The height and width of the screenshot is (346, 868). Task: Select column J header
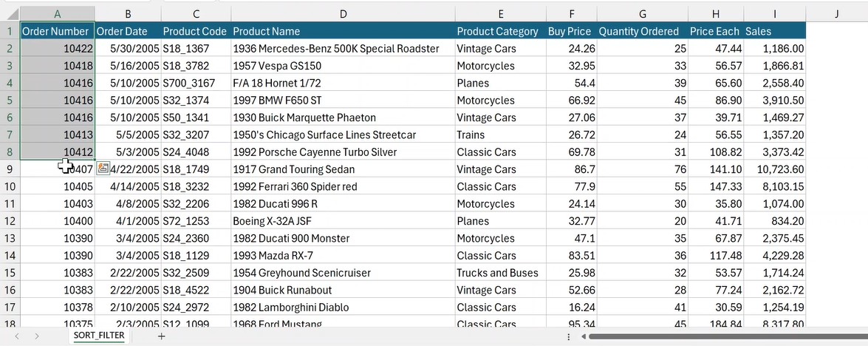pos(836,14)
